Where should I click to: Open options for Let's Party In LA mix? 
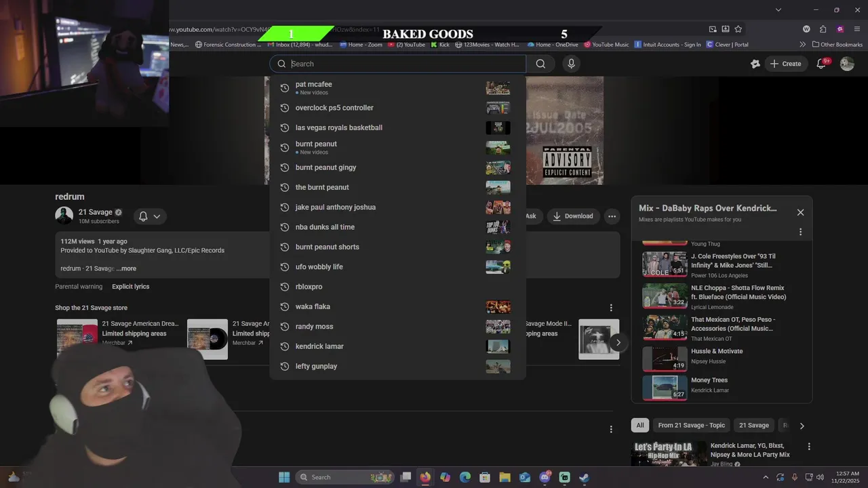(809, 447)
